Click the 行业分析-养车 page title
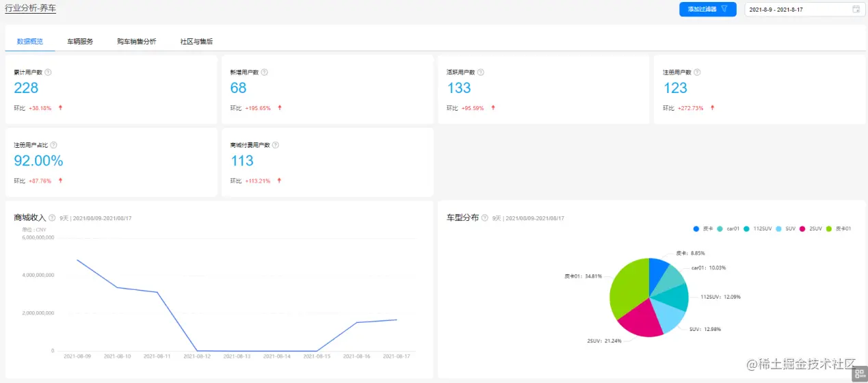 31,8
